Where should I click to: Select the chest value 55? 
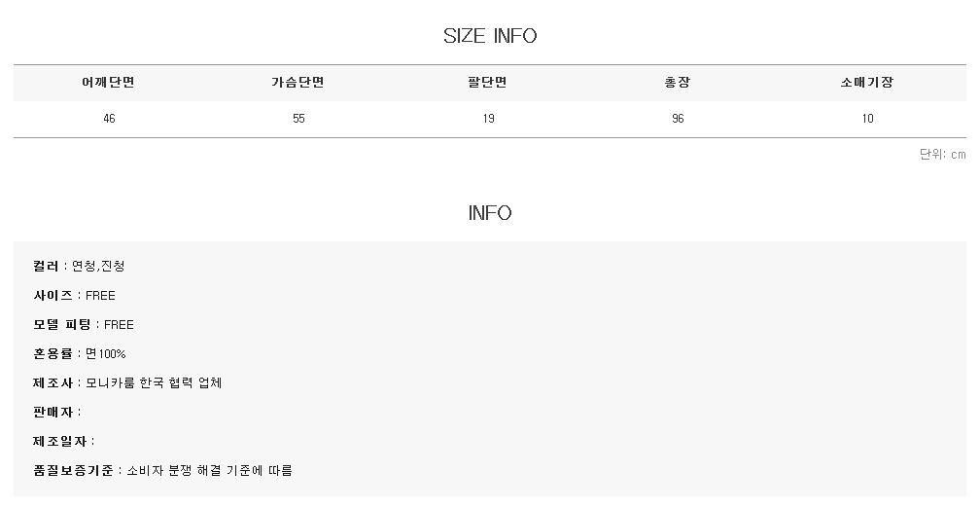click(x=298, y=119)
